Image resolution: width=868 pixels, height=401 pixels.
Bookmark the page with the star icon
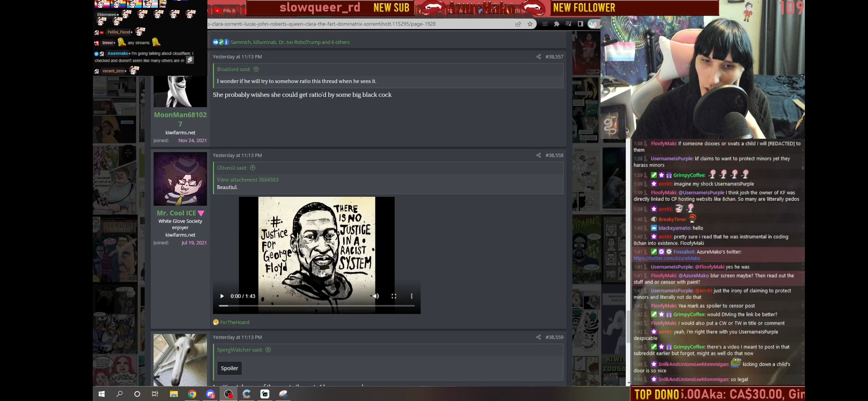pyautogui.click(x=530, y=24)
